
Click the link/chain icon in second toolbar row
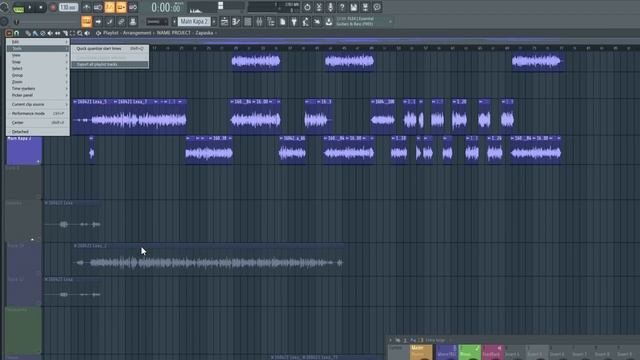point(121,22)
